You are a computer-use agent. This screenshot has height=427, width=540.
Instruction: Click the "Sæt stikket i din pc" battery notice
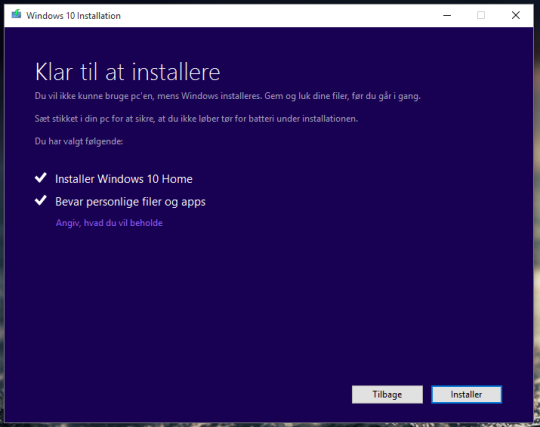point(196,119)
